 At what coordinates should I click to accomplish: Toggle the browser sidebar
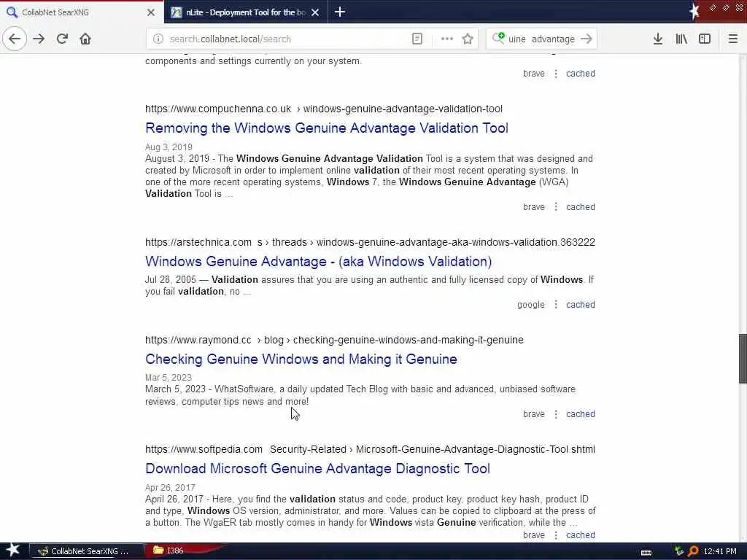pos(705,39)
